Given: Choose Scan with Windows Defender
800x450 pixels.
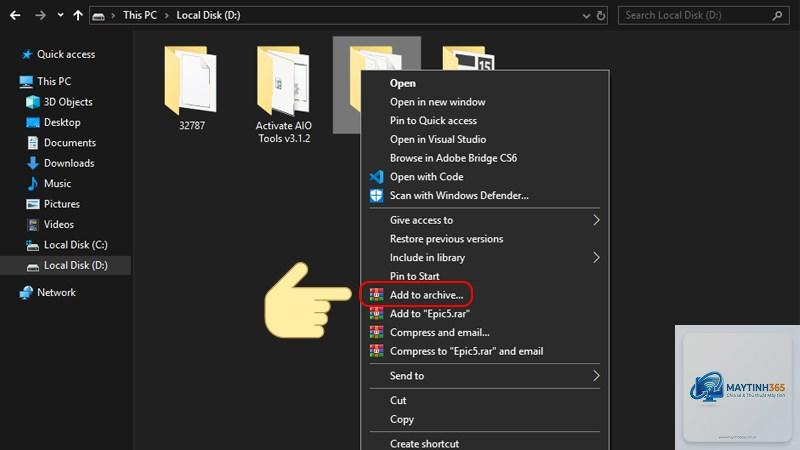Looking at the screenshot, I should 459,195.
